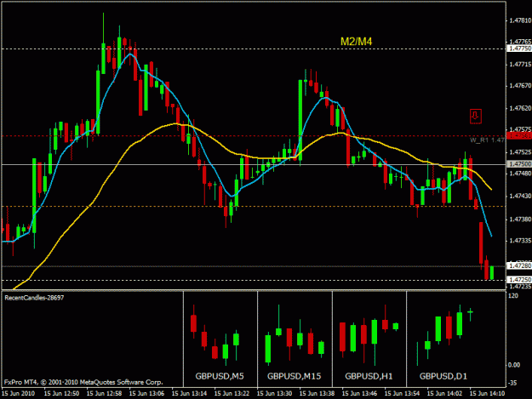
Task: Click the 1.47715 price scale value
Action: click(x=520, y=65)
